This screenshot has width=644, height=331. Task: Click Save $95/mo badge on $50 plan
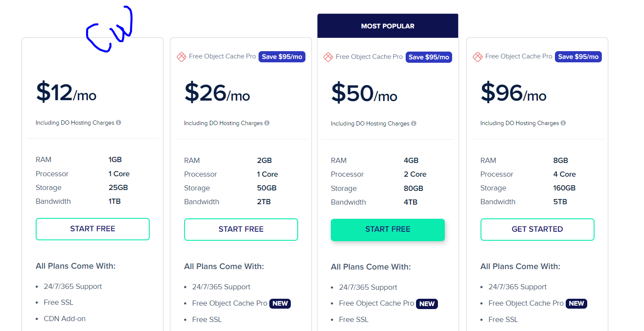[x=428, y=57]
